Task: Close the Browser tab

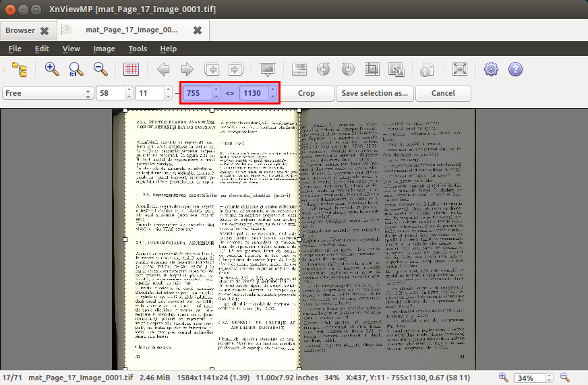Action: click(45, 31)
